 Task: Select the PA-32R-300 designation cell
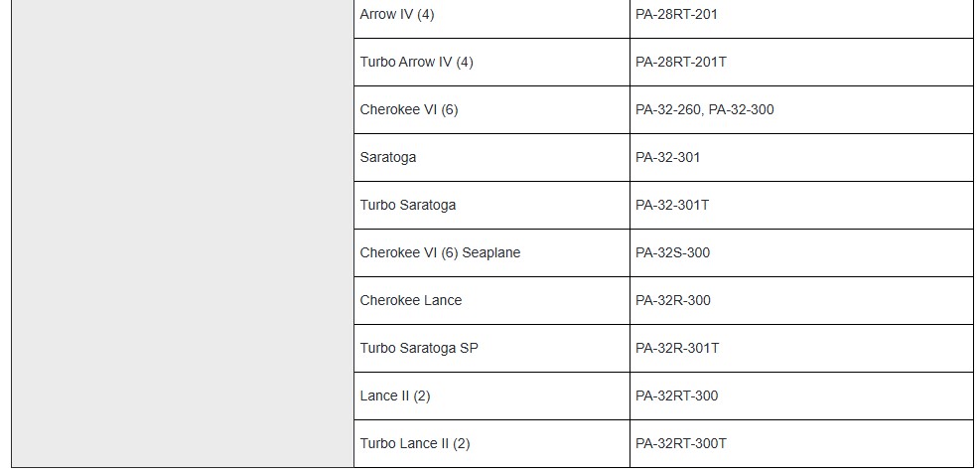673,300
